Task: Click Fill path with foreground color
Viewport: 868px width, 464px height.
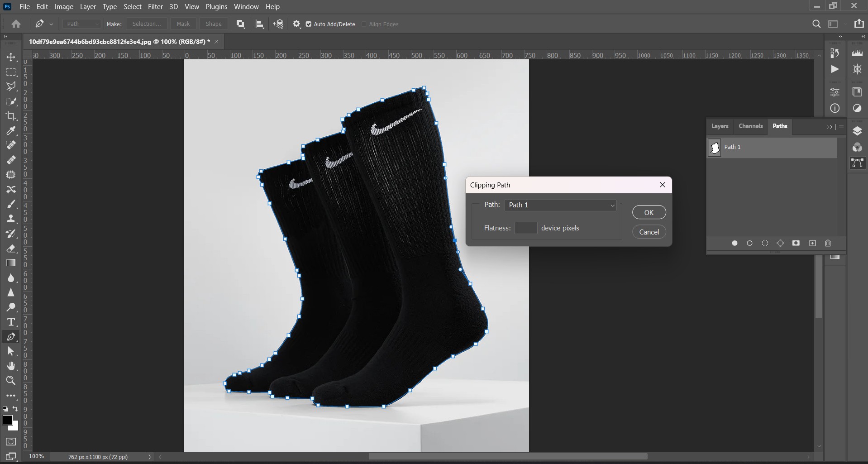Action: [734, 243]
